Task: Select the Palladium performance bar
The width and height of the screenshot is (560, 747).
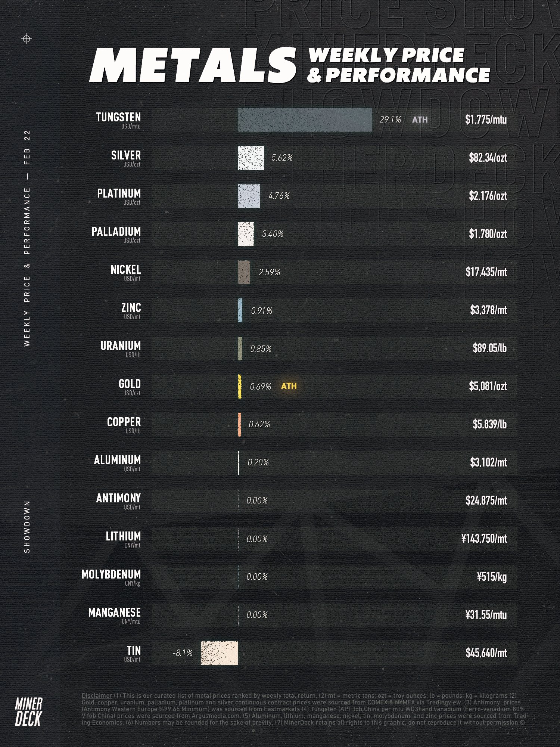Action: tap(246, 234)
